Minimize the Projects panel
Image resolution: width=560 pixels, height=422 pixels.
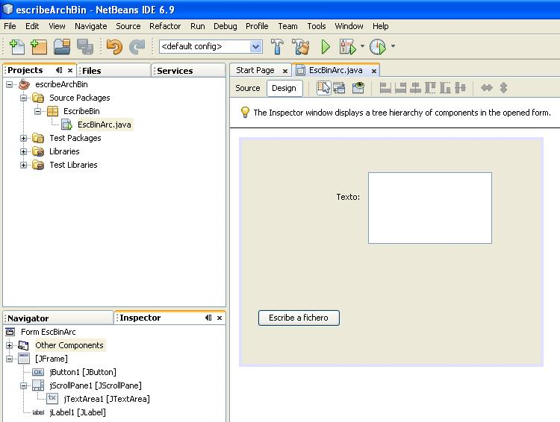pos(59,70)
